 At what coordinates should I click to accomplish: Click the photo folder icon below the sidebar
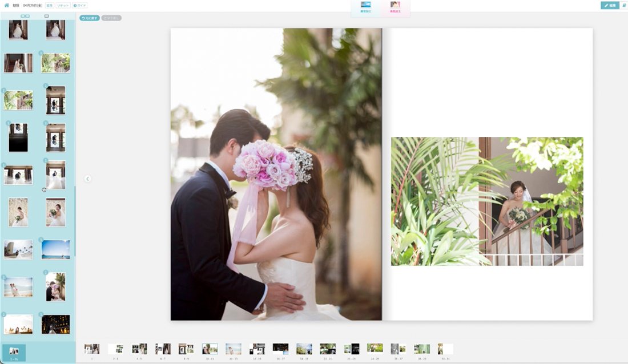tap(14, 353)
